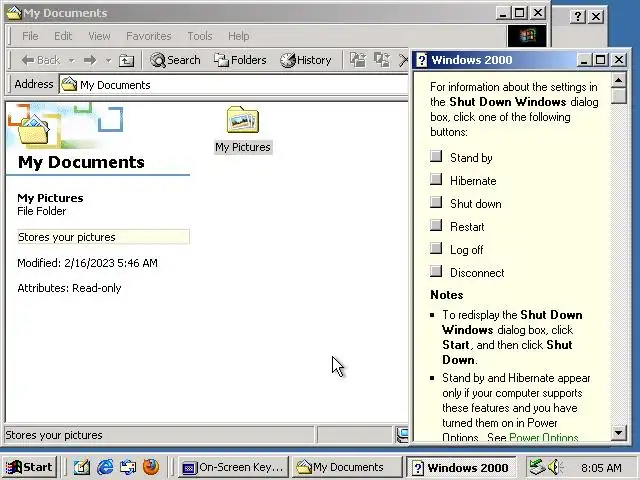The height and width of the screenshot is (480, 640).
Task: Follow the Power Options link
Action: (544, 438)
